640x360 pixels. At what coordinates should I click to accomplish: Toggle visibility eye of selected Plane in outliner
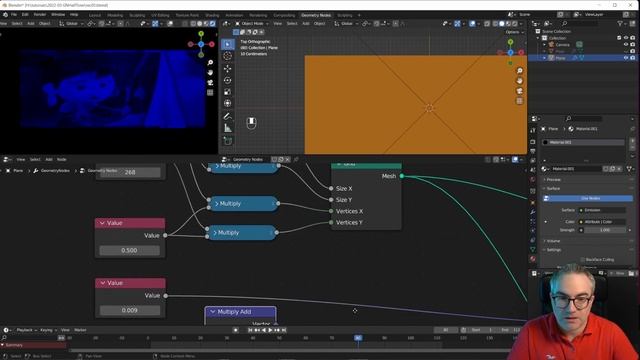coord(626,58)
